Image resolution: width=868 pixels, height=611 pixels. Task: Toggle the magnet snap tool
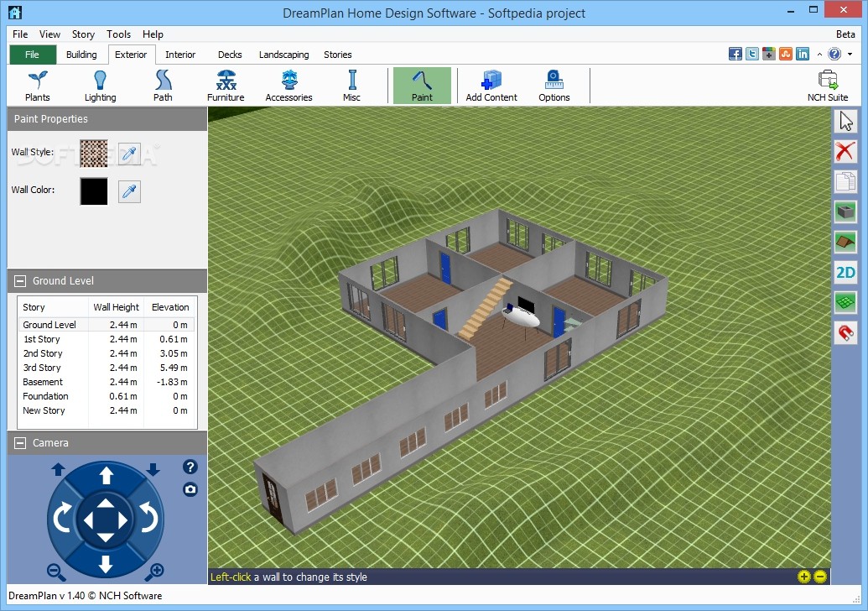(845, 333)
